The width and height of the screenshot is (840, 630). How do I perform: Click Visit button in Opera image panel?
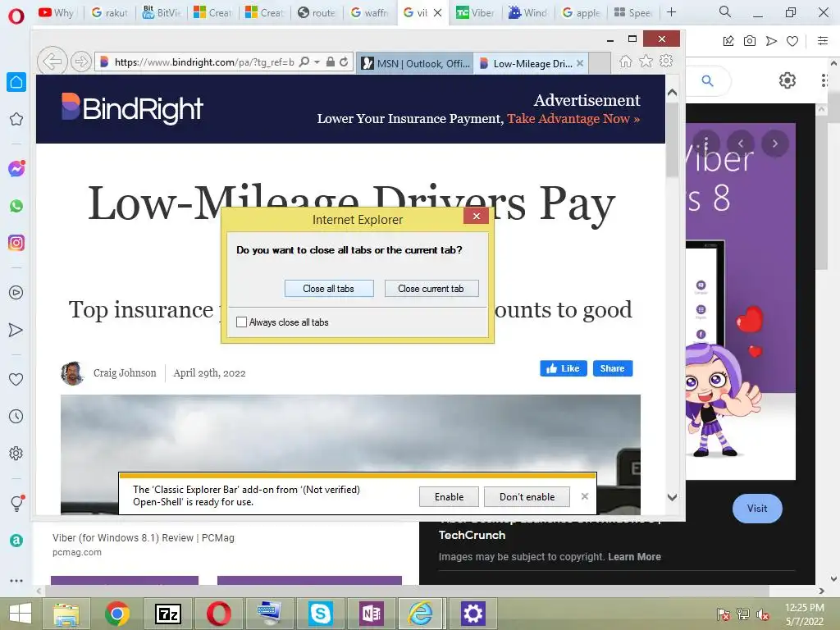757,509
